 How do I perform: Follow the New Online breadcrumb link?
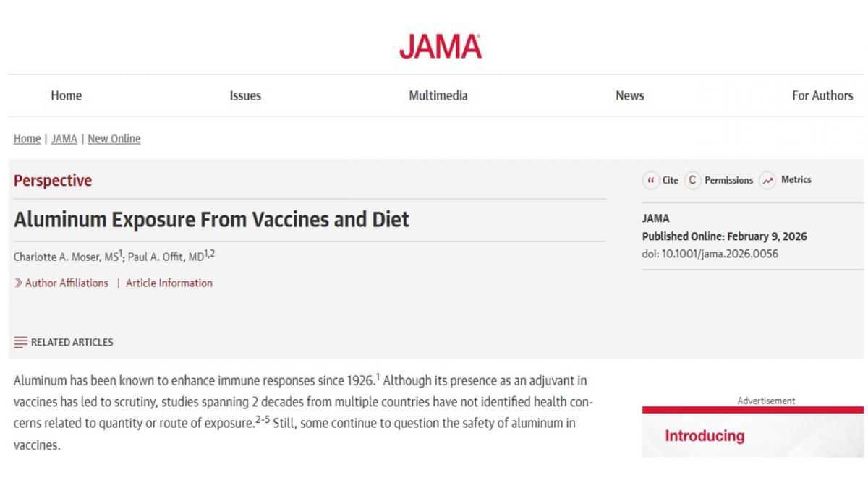pos(114,139)
